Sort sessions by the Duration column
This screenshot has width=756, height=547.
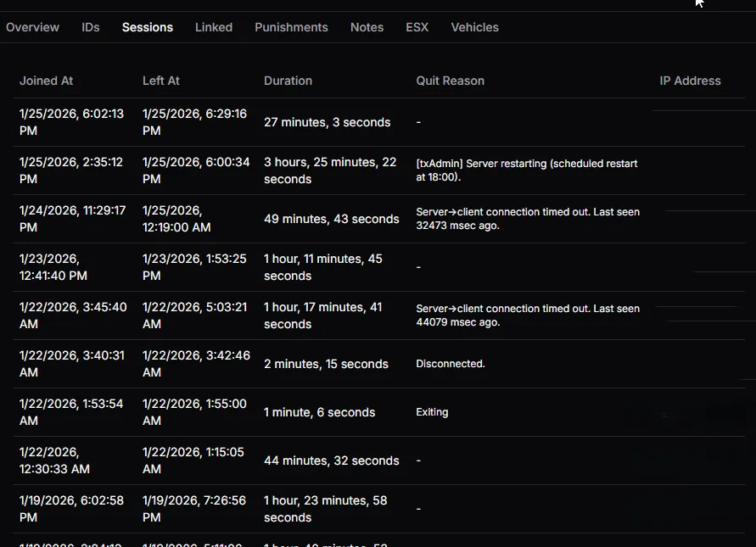(288, 81)
